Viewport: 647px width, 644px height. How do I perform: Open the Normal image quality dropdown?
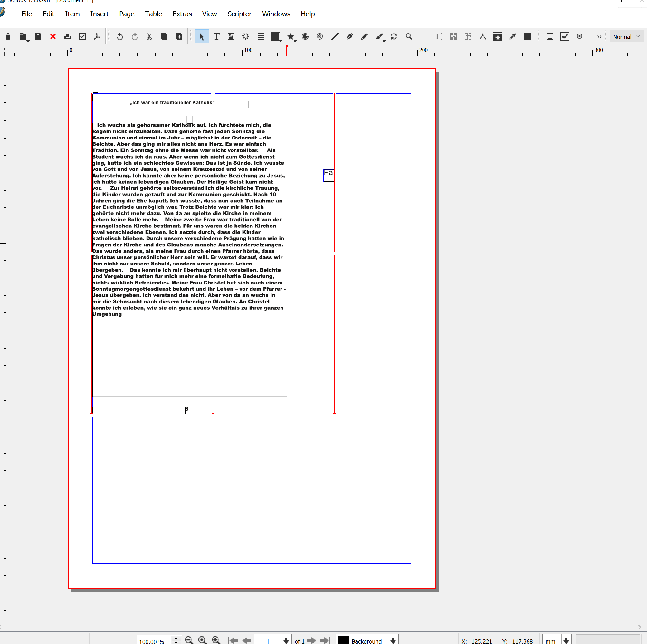[x=626, y=36]
